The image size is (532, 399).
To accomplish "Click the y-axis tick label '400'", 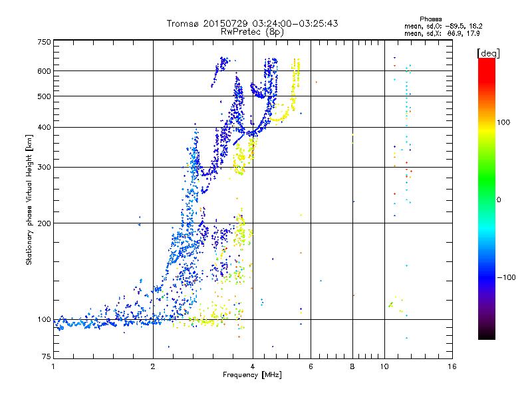I will click(x=44, y=128).
